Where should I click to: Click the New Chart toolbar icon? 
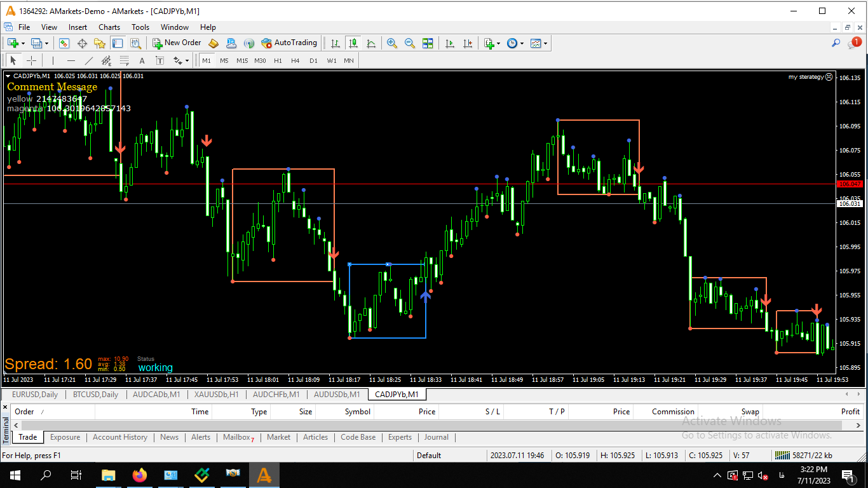(x=13, y=43)
